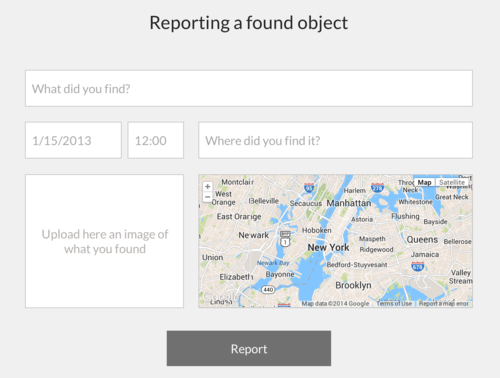This screenshot has width=500, height=378.
Task: Click the Newark label on map
Action: tap(253, 235)
